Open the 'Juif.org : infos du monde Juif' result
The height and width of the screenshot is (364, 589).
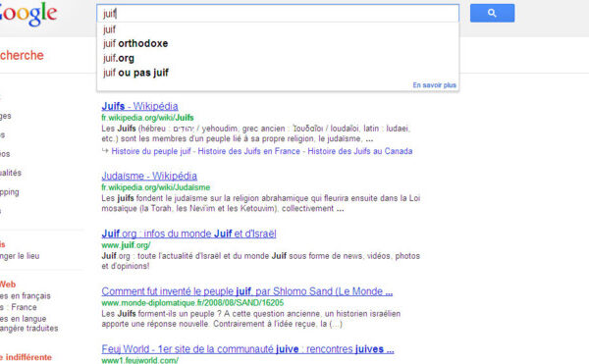188,234
